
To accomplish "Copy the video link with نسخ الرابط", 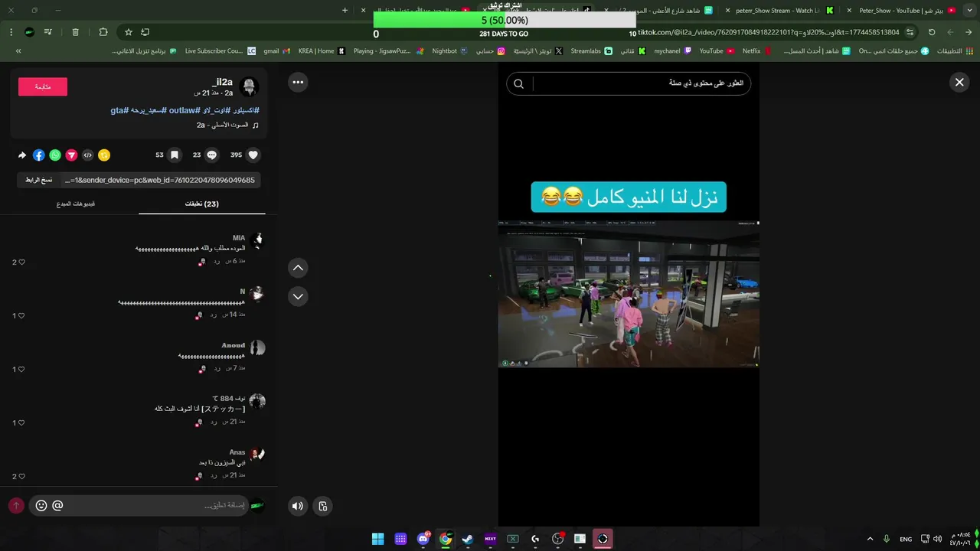I will point(38,180).
